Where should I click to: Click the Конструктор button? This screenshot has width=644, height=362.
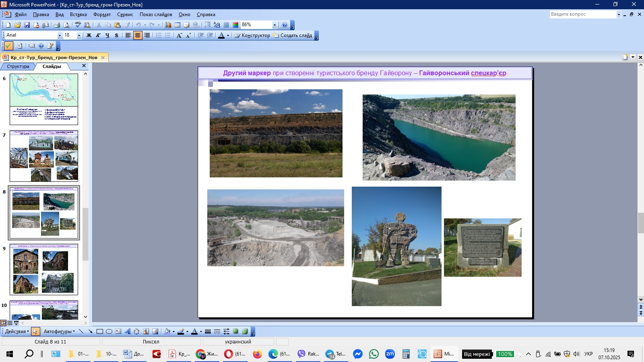coord(252,35)
